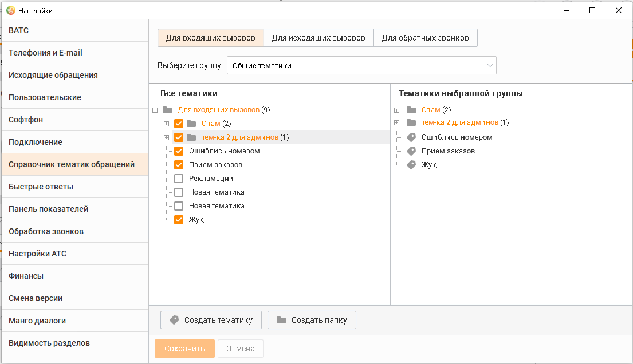This screenshot has height=364, width=633.
Task: Switch to the 'Для входящих вызовов' tab
Action: tap(211, 38)
